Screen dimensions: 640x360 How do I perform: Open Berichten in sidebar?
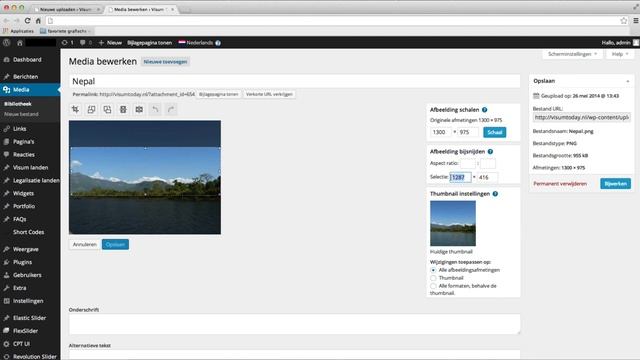click(25, 77)
